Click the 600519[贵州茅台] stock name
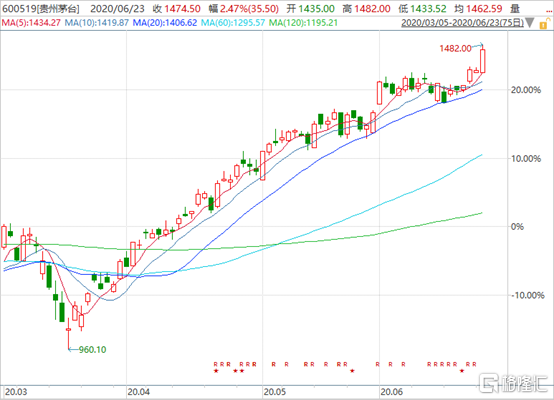Screen dimensions: 554x400 [41, 8]
